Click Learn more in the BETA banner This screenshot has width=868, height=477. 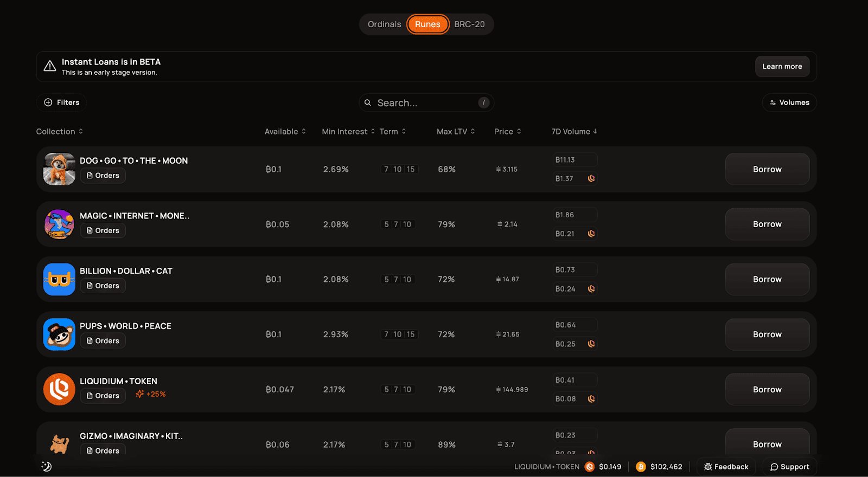[x=782, y=67]
